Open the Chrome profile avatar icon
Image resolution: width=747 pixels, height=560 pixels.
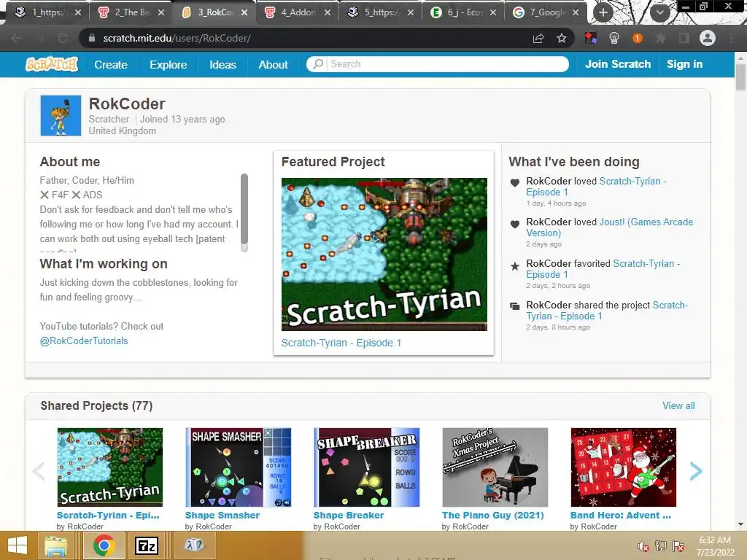point(708,38)
